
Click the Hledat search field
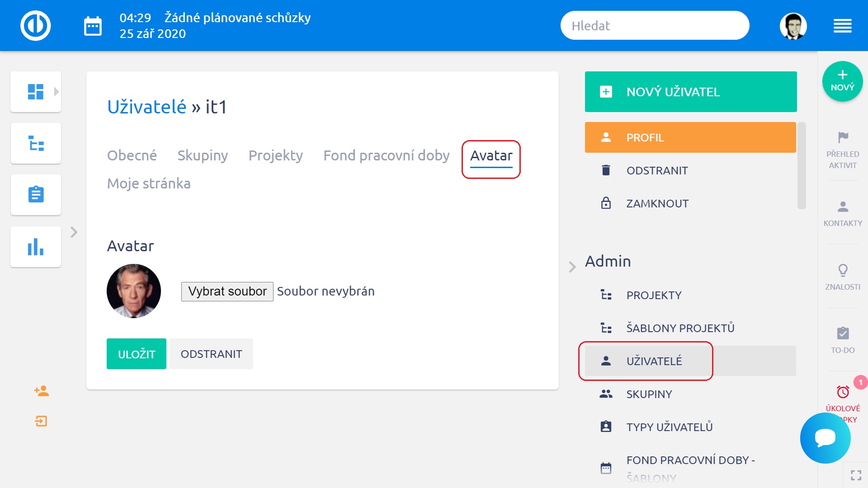654,26
